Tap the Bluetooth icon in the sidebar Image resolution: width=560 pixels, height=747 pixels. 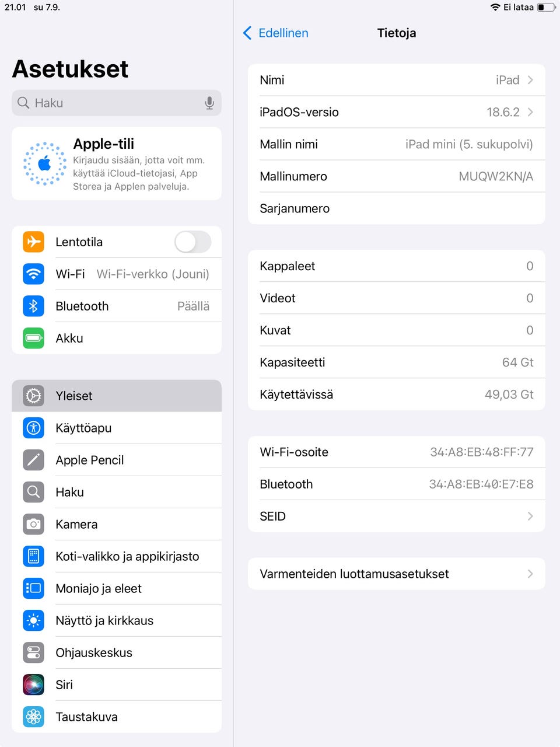[33, 306]
